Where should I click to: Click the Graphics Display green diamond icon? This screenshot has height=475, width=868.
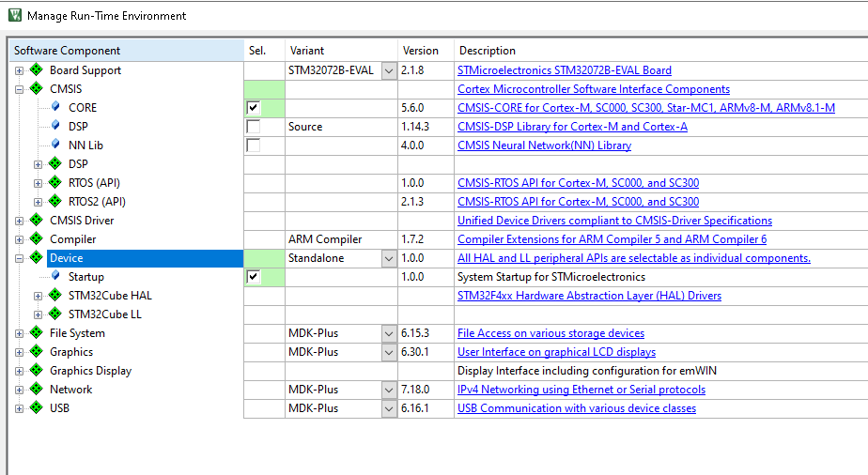(x=37, y=371)
